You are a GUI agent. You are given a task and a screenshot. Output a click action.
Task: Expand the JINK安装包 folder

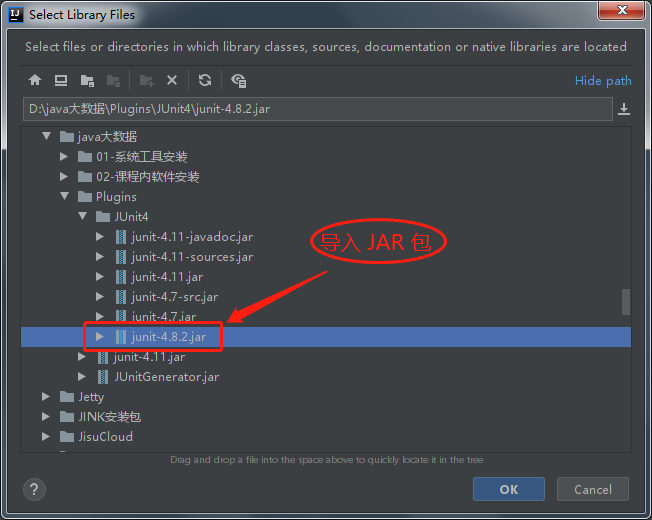point(46,416)
